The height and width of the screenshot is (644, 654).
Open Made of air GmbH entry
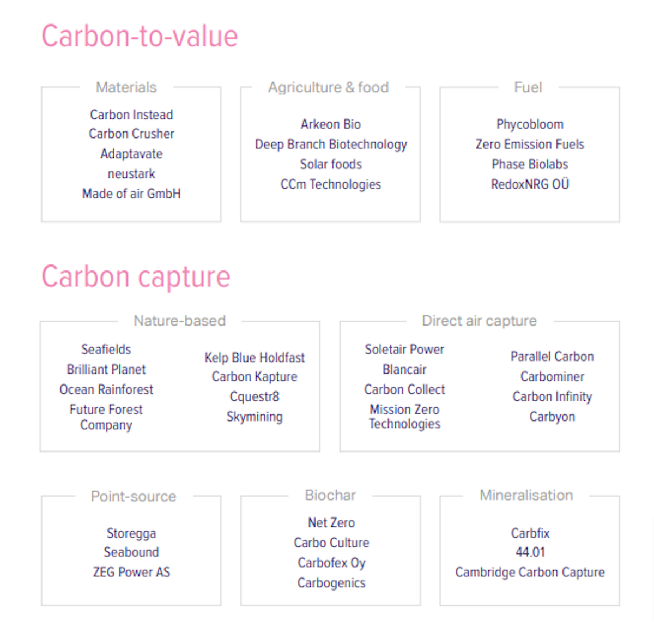(x=131, y=194)
